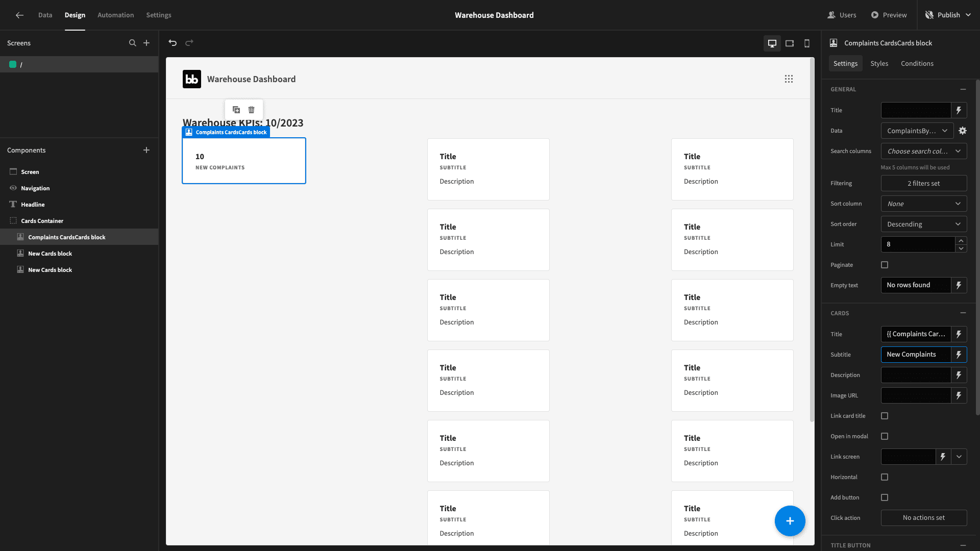Image resolution: width=980 pixels, height=551 pixels.
Task: Click the Preview button
Action: [x=889, y=15]
